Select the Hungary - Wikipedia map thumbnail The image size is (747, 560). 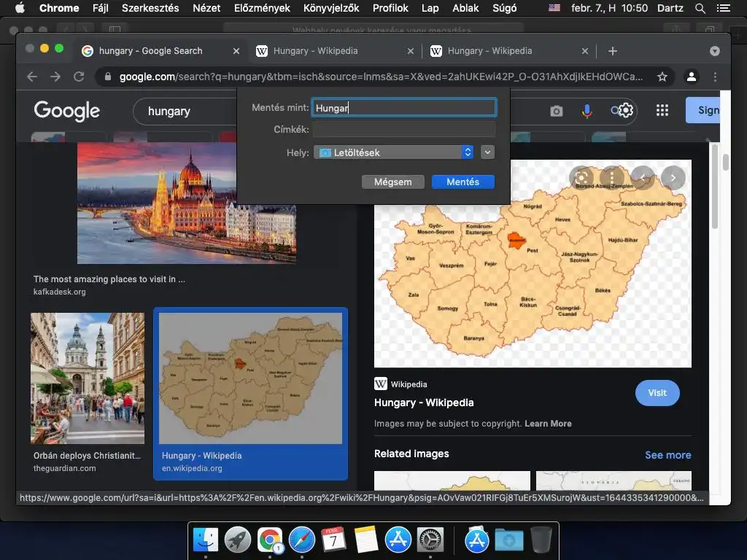pos(250,378)
